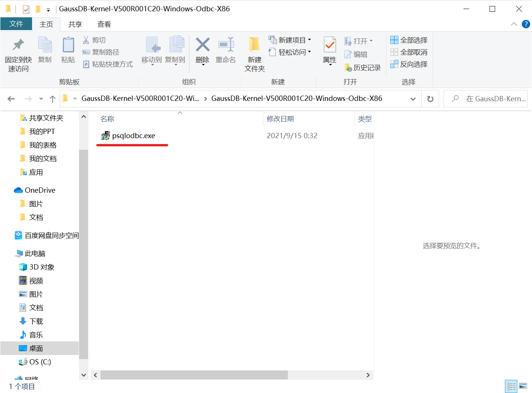Switch to details view layout
Viewport: 532px width, 393px height.
tap(511, 386)
